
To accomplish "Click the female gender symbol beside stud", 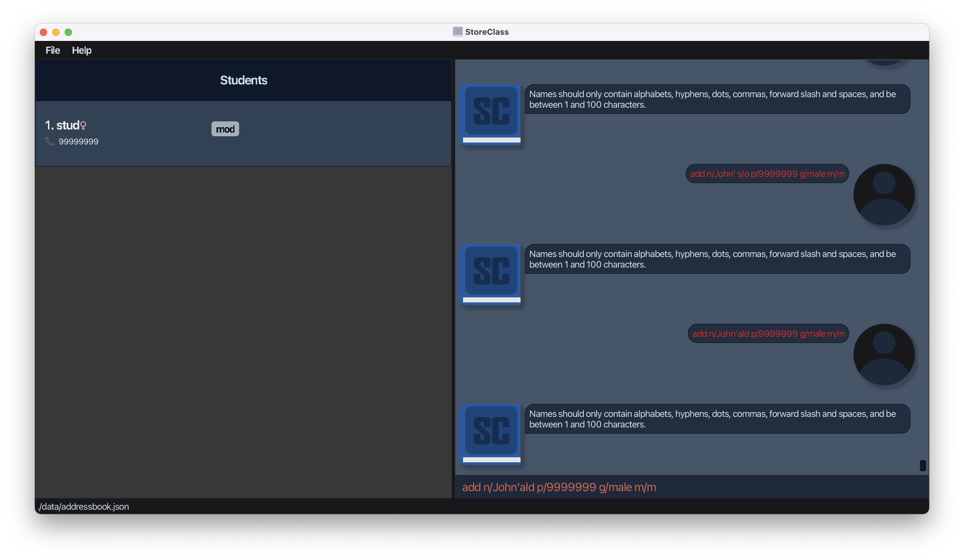I will click(x=84, y=125).
